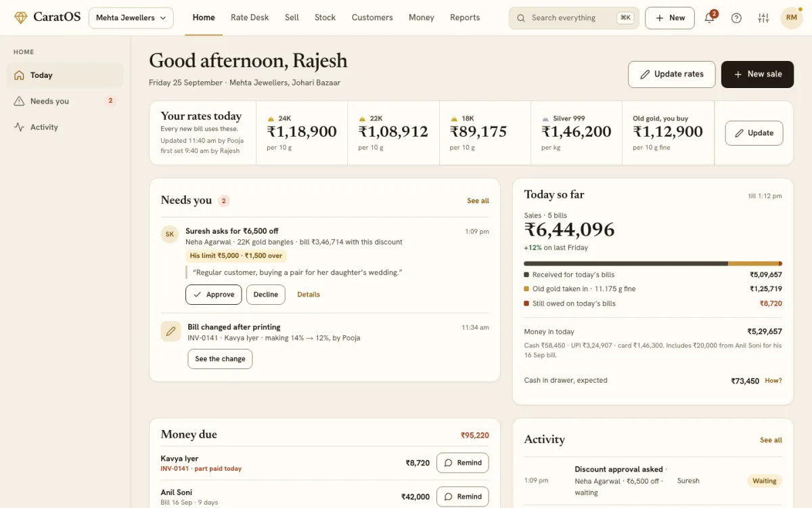
Task: Open Activity in the sidebar
Action: pyautogui.click(x=65, y=127)
